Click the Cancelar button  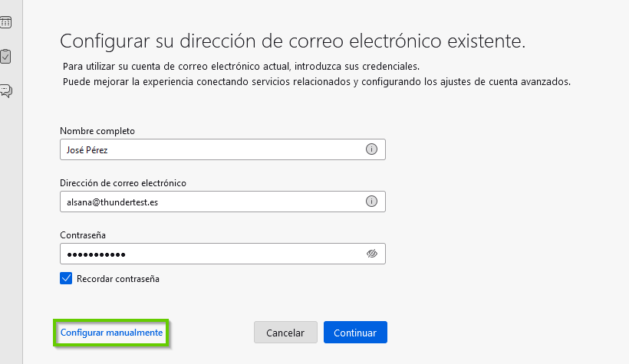point(285,333)
